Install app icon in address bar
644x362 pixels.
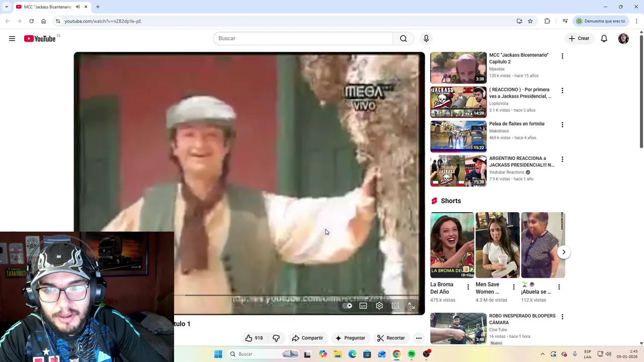point(519,21)
